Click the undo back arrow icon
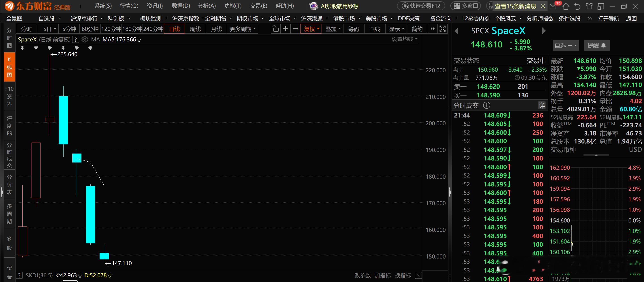The width and height of the screenshot is (644, 282). tap(577, 6)
